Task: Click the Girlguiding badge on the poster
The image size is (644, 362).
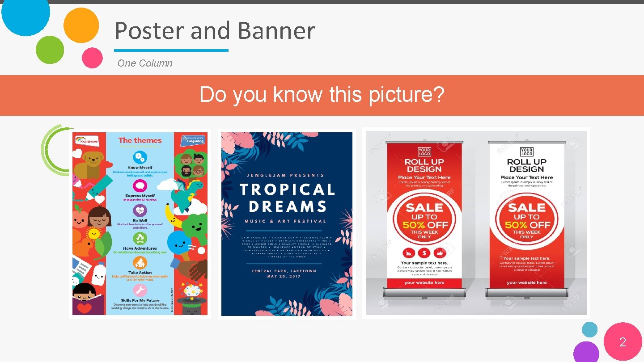Action: pos(193,139)
